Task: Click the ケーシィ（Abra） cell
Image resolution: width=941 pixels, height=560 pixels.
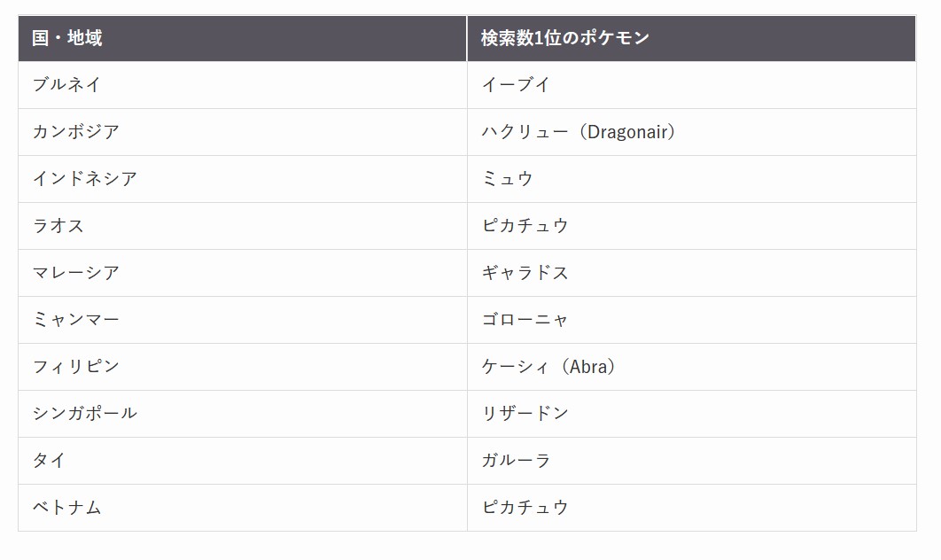Action: tap(549, 367)
